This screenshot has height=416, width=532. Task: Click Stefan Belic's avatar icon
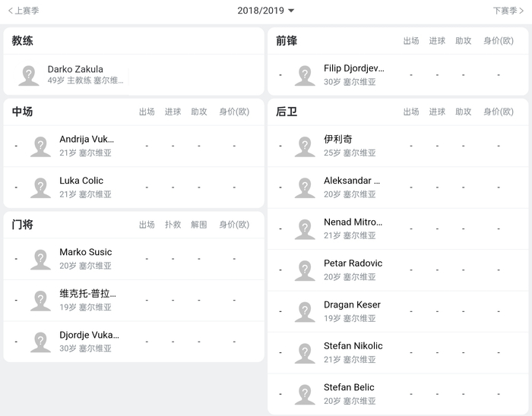click(305, 394)
